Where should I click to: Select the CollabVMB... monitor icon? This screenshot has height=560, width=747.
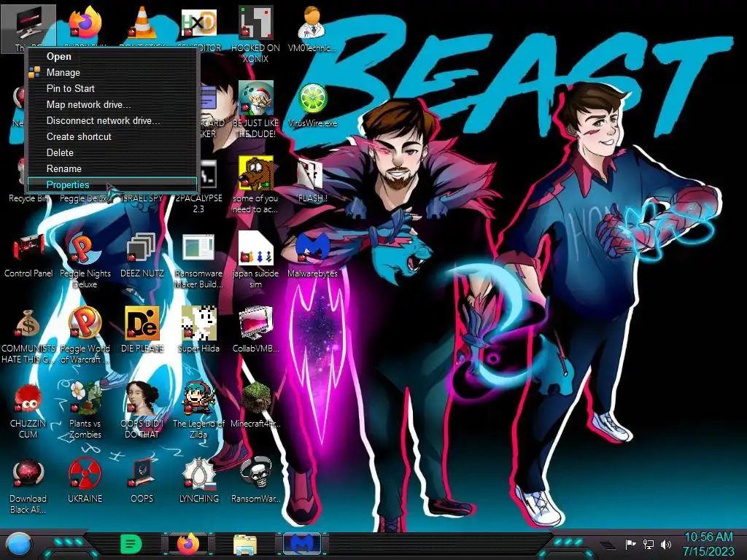tap(255, 324)
